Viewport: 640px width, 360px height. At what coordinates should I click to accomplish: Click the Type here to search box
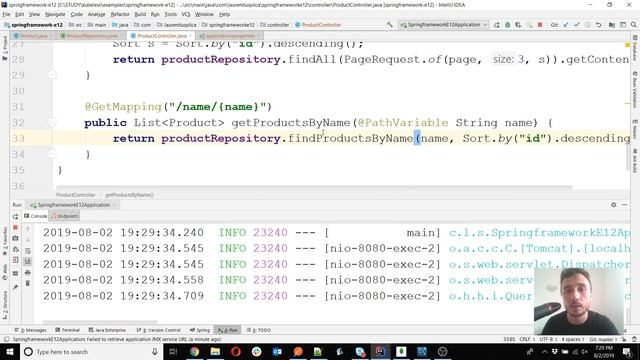(x=91, y=352)
